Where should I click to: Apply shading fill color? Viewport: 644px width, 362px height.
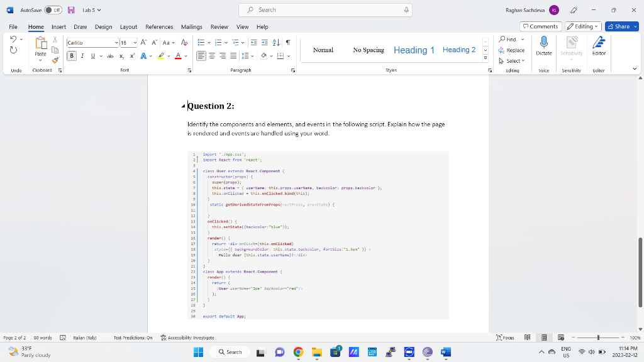264,56
